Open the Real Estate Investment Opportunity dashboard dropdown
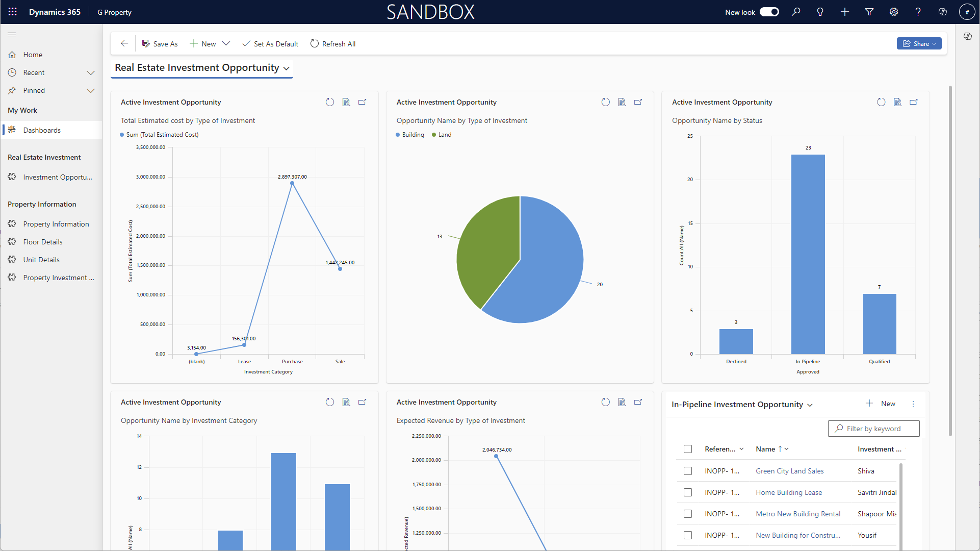Screen dimensions: 980x551 (x=286, y=68)
